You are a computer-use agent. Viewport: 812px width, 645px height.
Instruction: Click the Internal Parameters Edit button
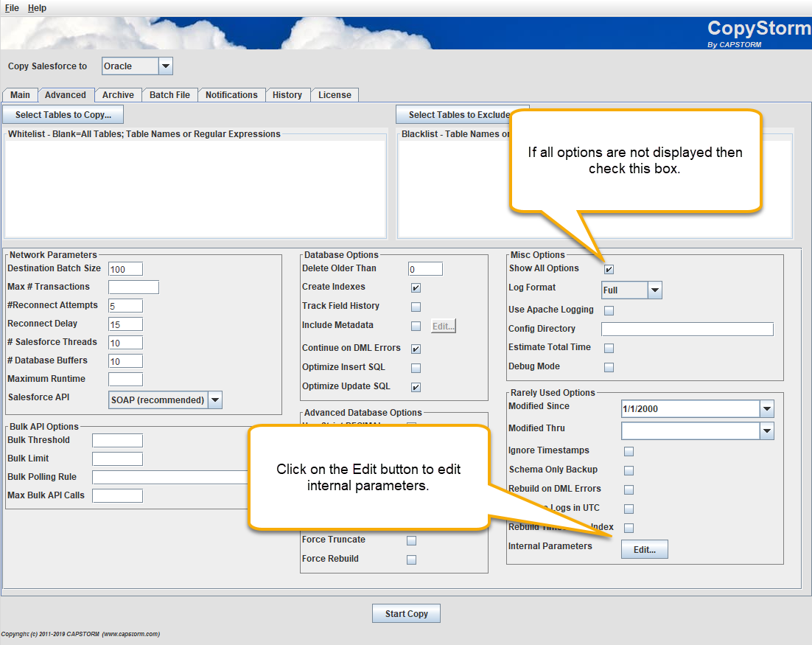click(645, 550)
